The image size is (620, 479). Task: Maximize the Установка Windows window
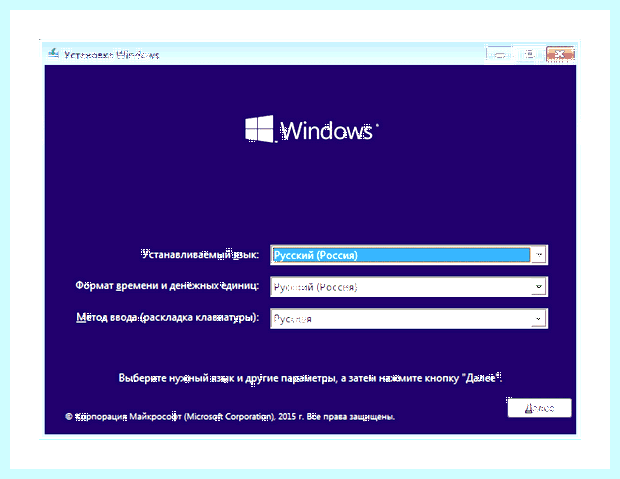point(529,54)
